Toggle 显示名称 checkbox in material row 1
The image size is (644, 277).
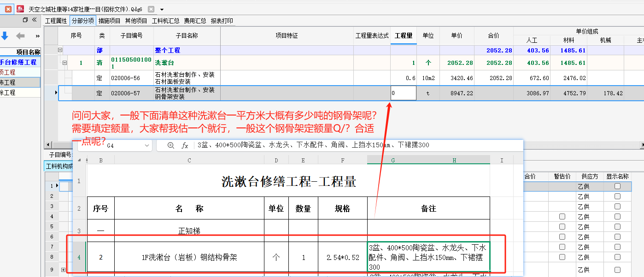click(x=617, y=186)
